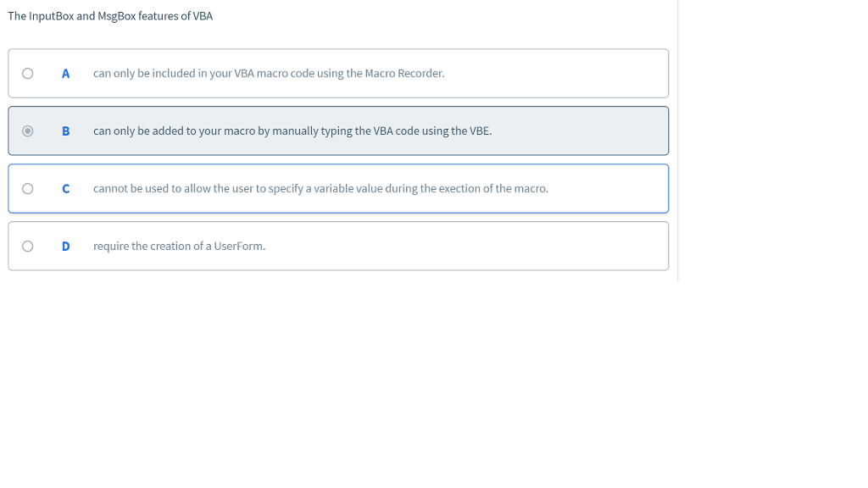Click the bold letter C label
The width and height of the screenshot is (868, 488).
(x=65, y=188)
